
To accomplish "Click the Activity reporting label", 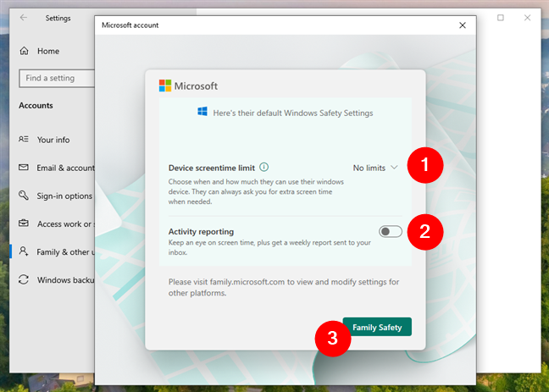I will (x=201, y=232).
